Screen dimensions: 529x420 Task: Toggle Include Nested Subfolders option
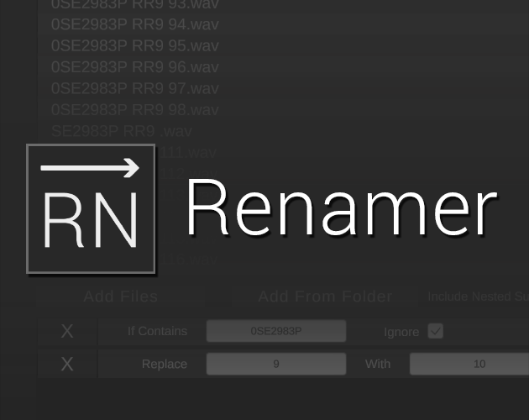tap(478, 297)
